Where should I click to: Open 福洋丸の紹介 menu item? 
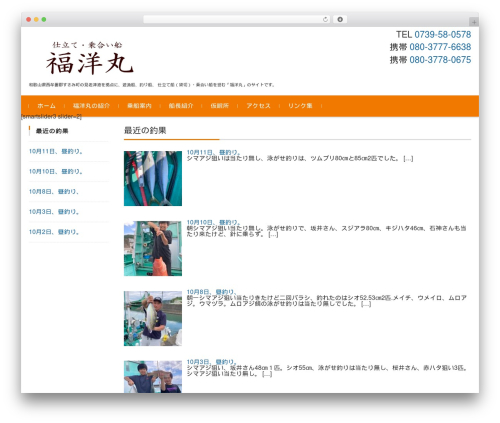pos(91,106)
